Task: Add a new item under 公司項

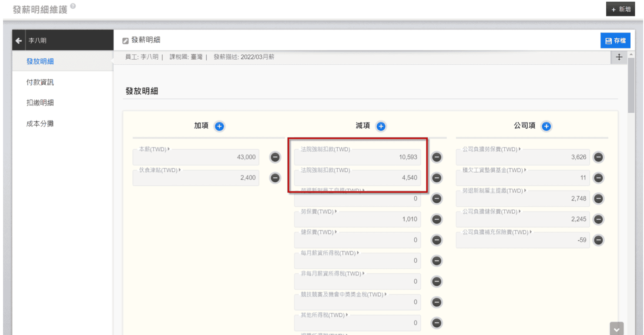Action: point(546,126)
